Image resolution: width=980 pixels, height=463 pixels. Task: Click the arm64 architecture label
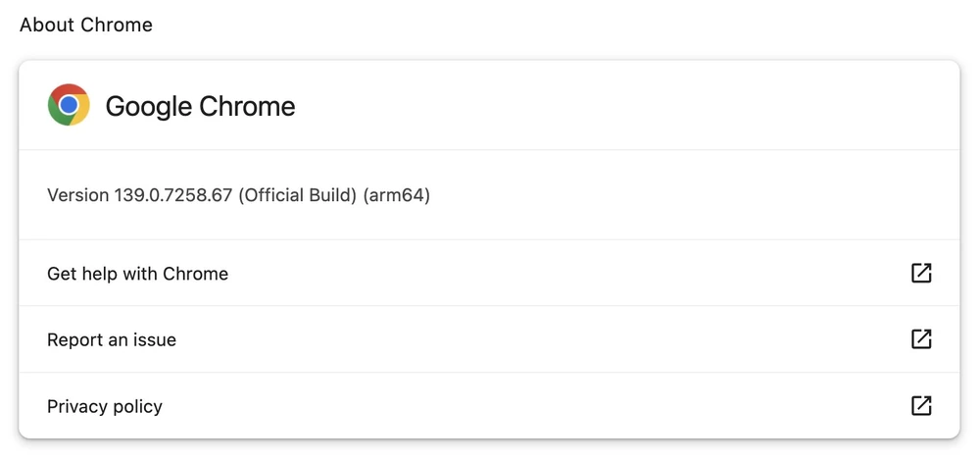pos(397,195)
